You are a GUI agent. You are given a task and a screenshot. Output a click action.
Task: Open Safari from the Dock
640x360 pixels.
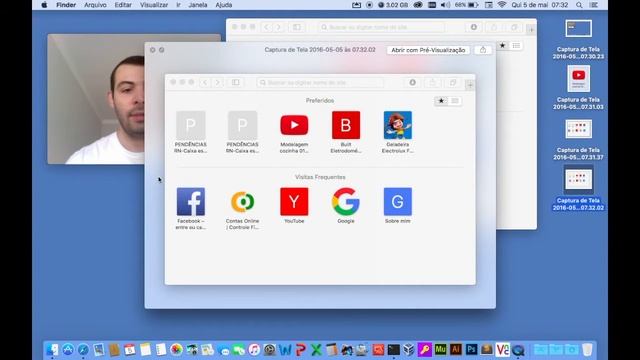[x=83, y=350]
